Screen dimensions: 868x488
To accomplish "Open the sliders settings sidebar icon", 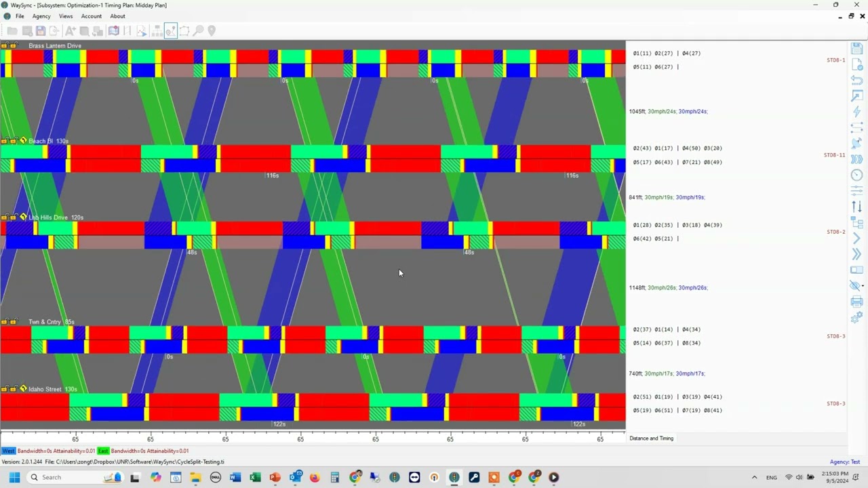I will pos(857,191).
